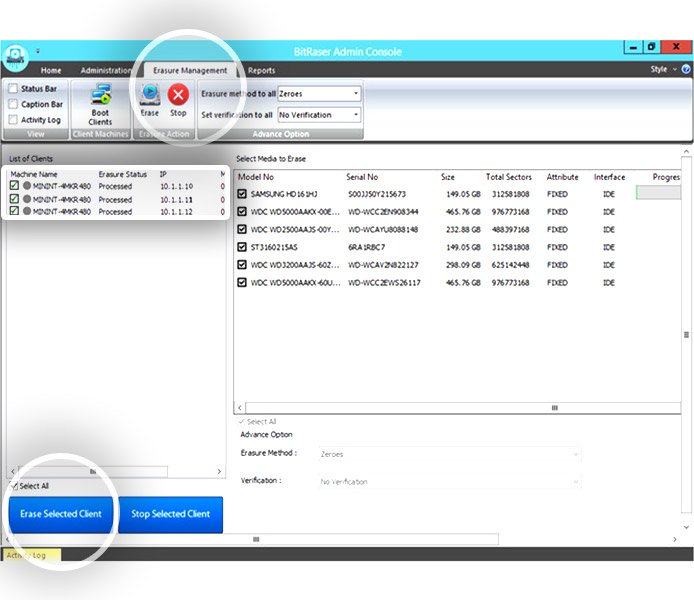Click right arrow of bottom horizontal scrollbar
Image resolution: width=694 pixels, height=600 pixels.
(x=675, y=539)
